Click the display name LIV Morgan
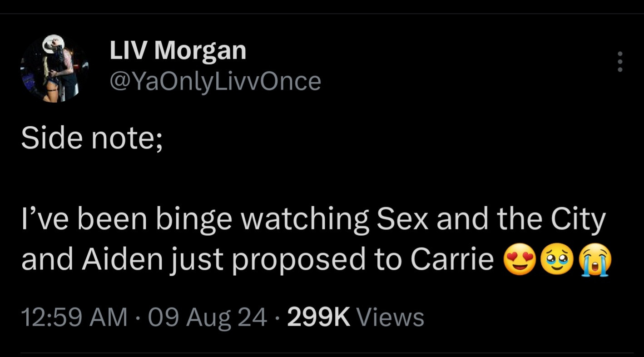Screen dimensions: 644x357 (178, 50)
